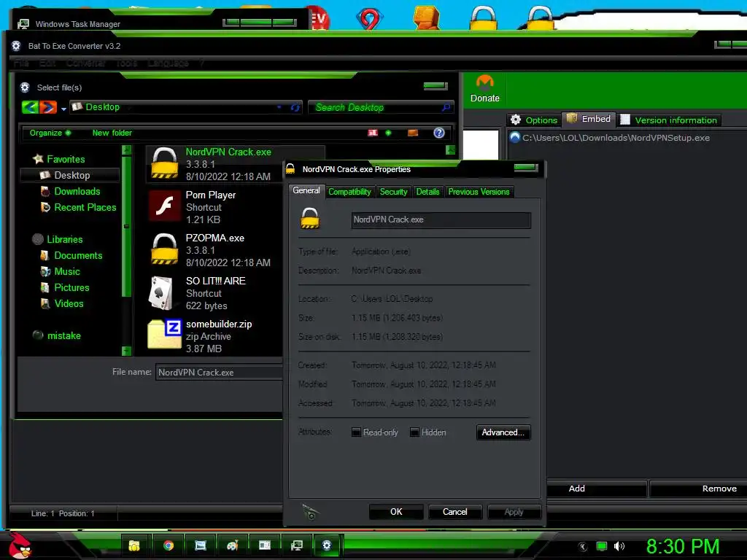Viewport: 747px width, 560px height.
Task: Toggle the preview pane icon
Action: click(x=413, y=133)
